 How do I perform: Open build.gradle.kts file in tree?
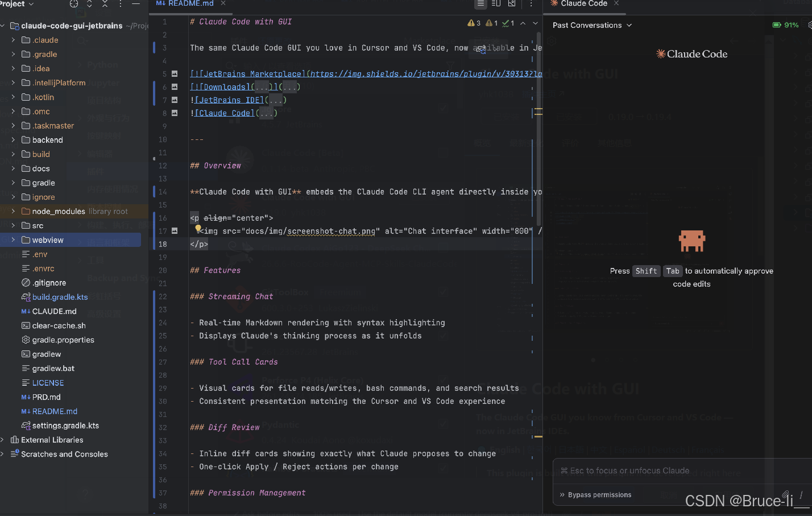60,297
